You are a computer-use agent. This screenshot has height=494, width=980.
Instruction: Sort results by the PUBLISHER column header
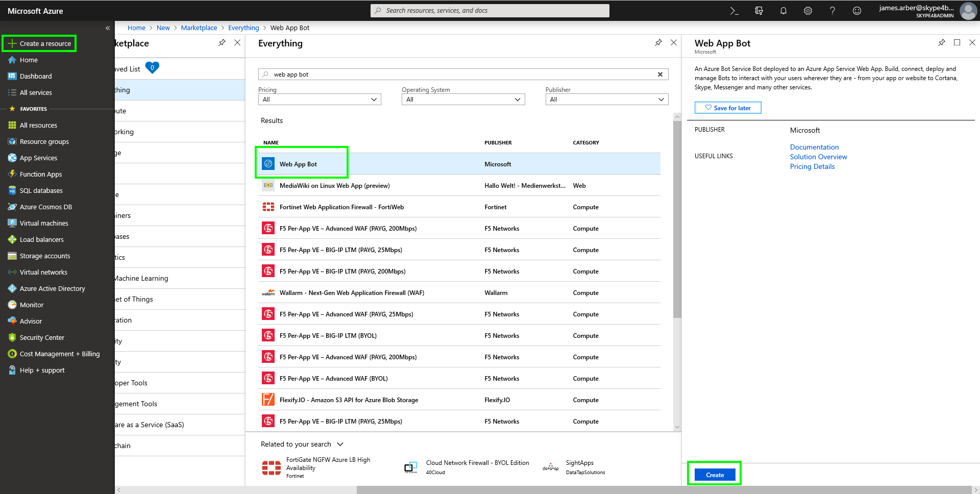[498, 143]
